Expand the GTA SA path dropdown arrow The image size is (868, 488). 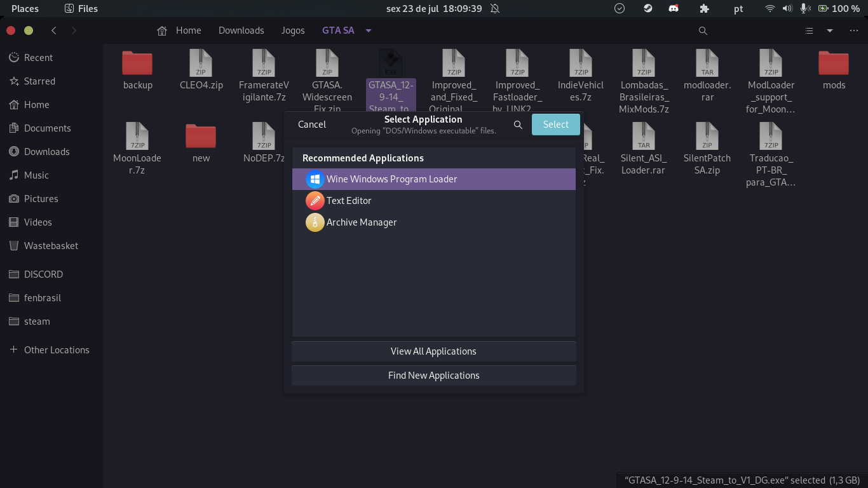click(x=369, y=30)
